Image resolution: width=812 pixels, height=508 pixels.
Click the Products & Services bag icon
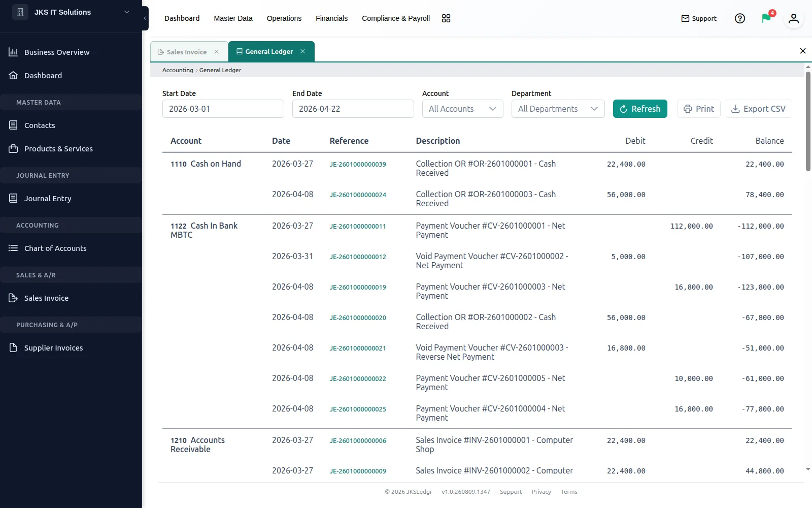click(x=14, y=148)
